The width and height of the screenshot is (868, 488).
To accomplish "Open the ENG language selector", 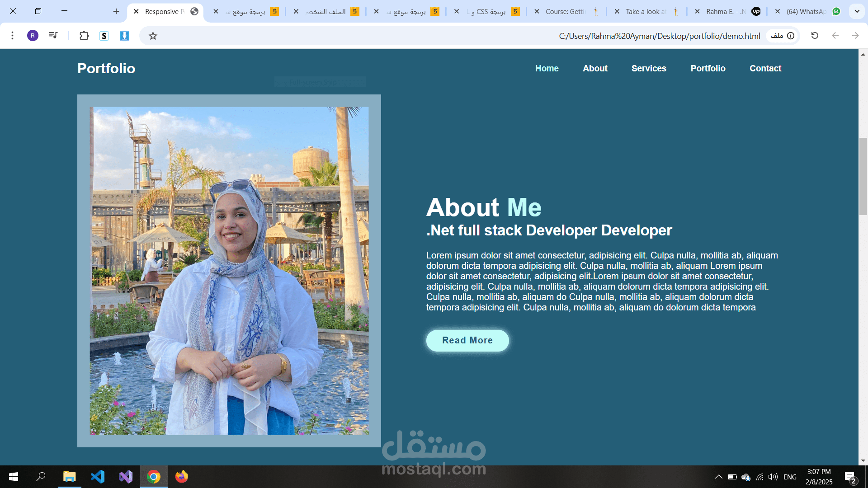I will (x=790, y=477).
